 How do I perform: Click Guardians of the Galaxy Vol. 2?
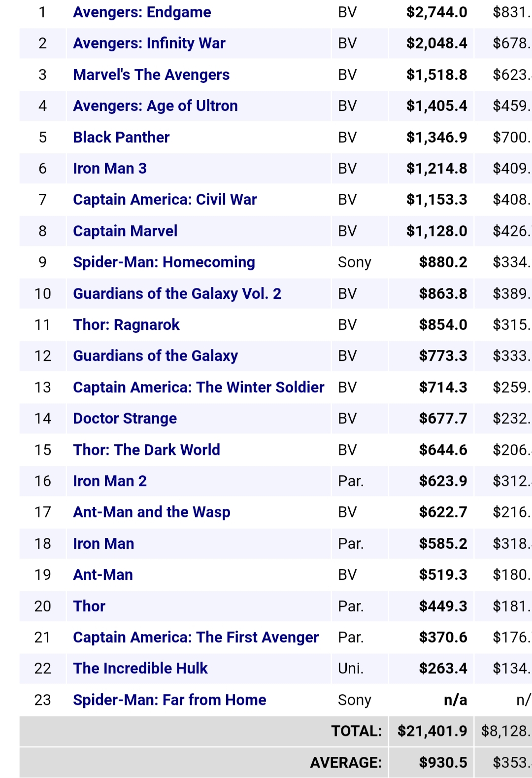[x=177, y=294]
